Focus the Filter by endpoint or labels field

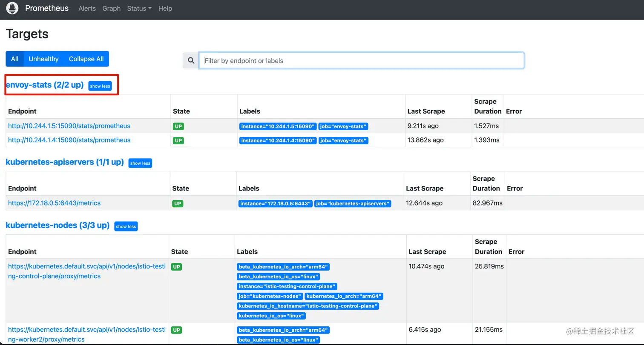tap(362, 60)
